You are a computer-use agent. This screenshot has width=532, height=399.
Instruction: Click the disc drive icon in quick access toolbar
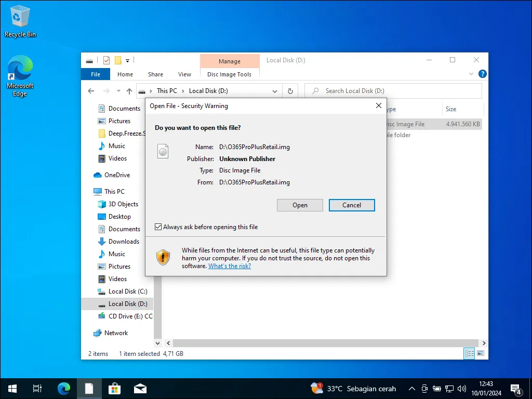[89, 60]
